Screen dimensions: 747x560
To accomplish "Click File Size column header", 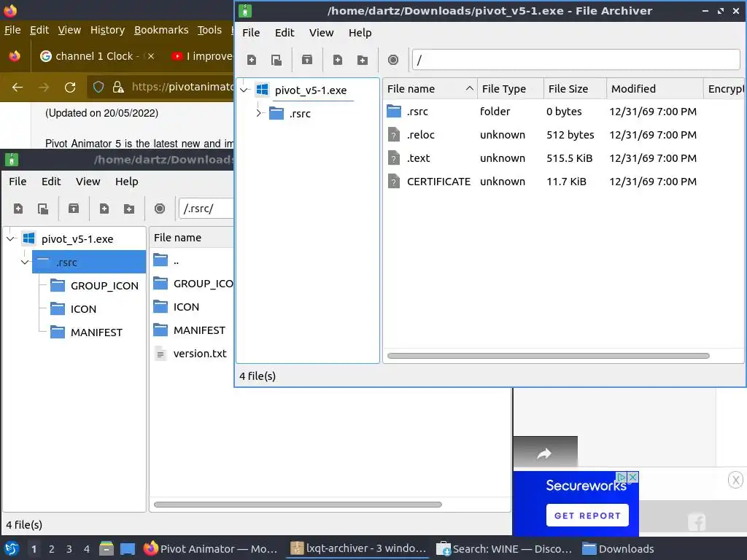I will pos(575,88).
